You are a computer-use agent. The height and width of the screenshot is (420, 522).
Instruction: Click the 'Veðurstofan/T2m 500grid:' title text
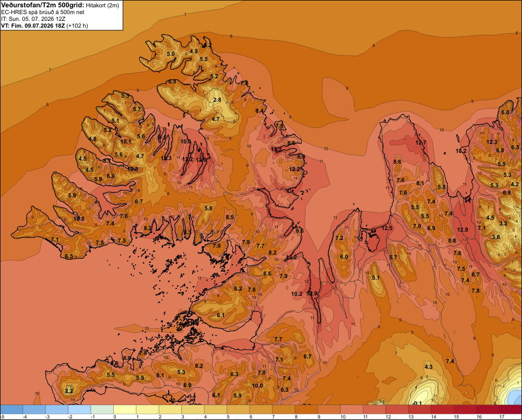43,5
